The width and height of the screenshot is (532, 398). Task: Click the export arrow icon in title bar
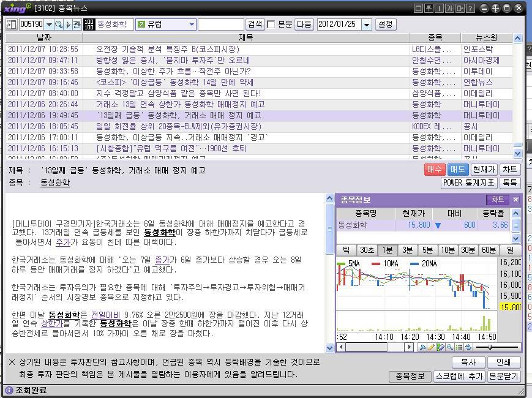(460, 8)
